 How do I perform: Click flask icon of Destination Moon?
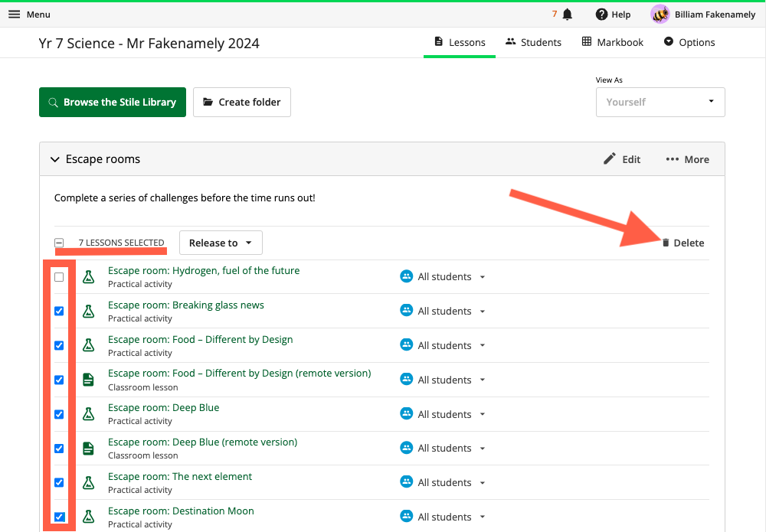[x=88, y=517]
